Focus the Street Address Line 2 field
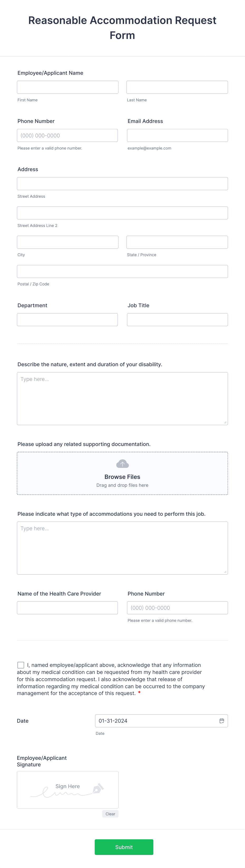 (122, 213)
